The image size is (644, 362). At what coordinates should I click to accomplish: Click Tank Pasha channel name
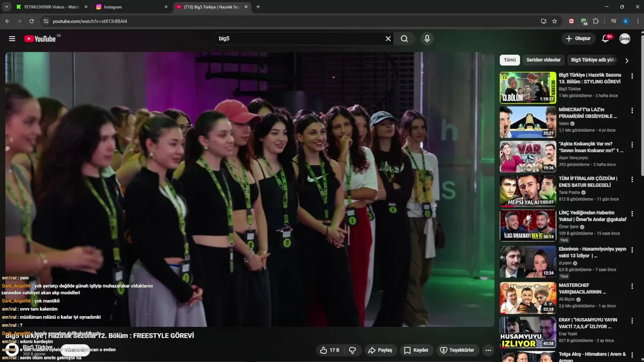tap(569, 192)
